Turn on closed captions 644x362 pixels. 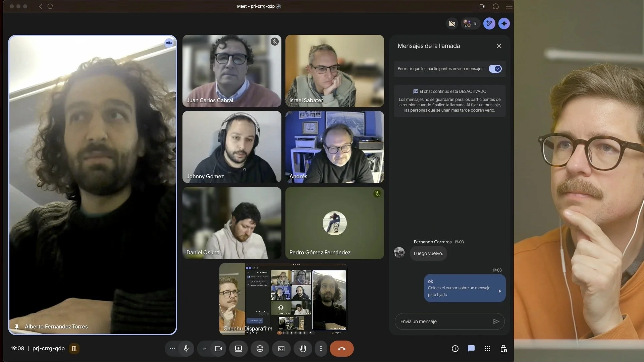click(x=281, y=349)
